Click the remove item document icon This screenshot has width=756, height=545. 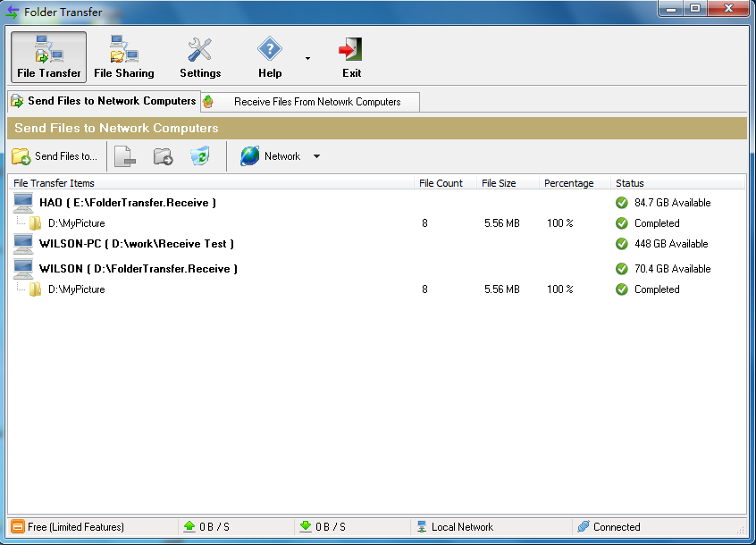coord(125,156)
